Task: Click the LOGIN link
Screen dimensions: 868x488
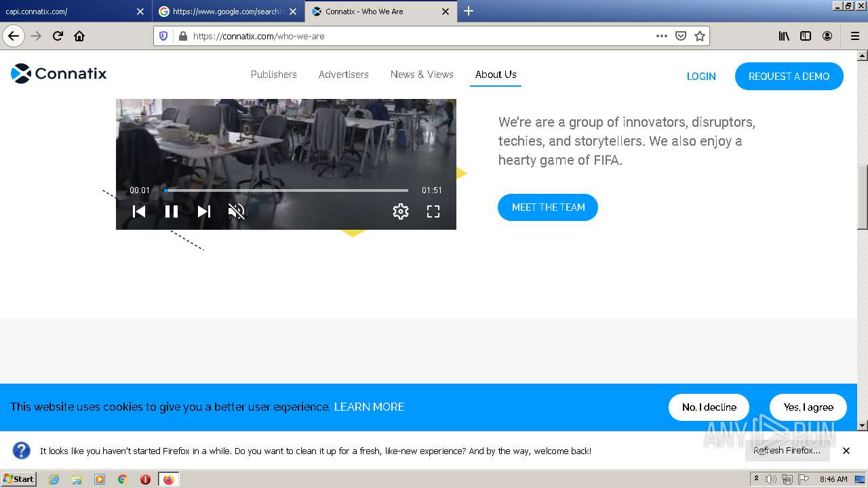Action: (x=701, y=77)
